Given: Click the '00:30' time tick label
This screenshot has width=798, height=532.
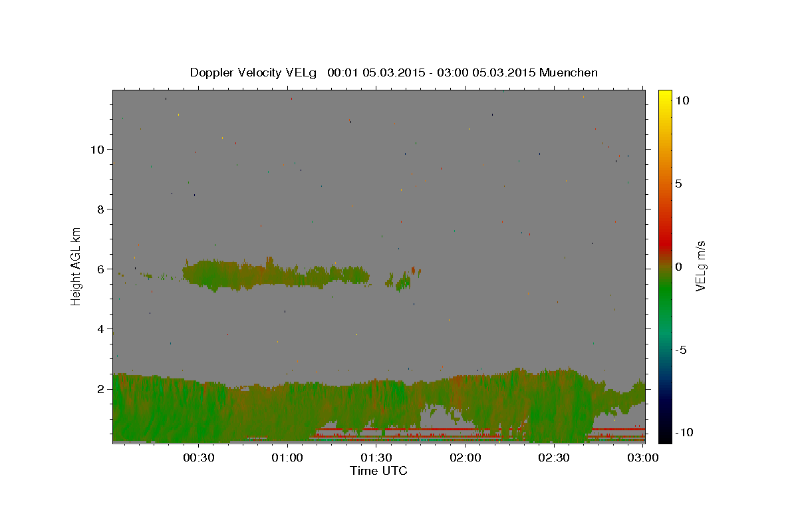Looking at the screenshot, I should point(198,458).
